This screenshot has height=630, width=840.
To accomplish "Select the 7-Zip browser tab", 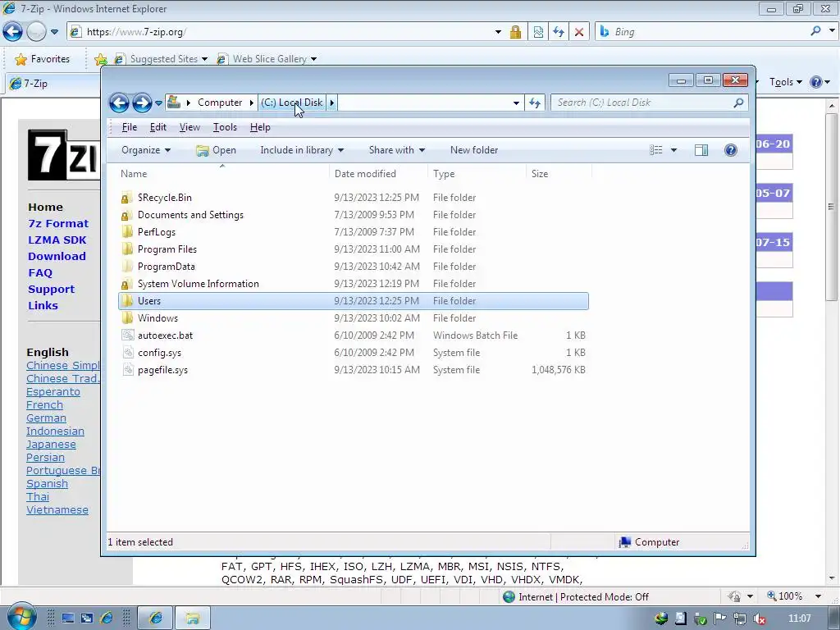I will [x=52, y=84].
